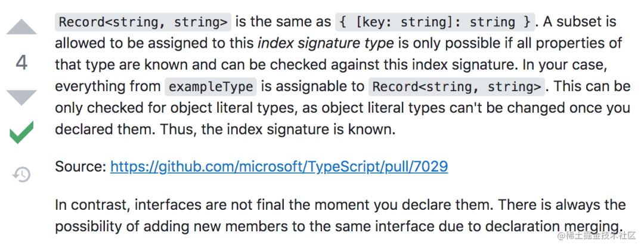Click the green accepted answer checkmark
The width and height of the screenshot is (644, 248).
(21, 132)
